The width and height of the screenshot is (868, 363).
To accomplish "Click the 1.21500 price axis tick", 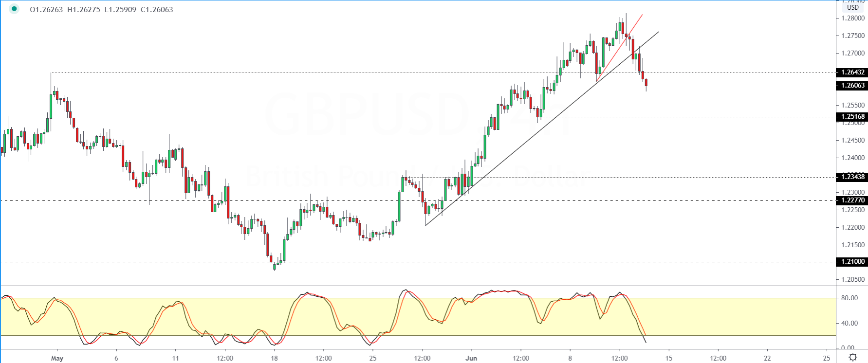I will [x=853, y=245].
